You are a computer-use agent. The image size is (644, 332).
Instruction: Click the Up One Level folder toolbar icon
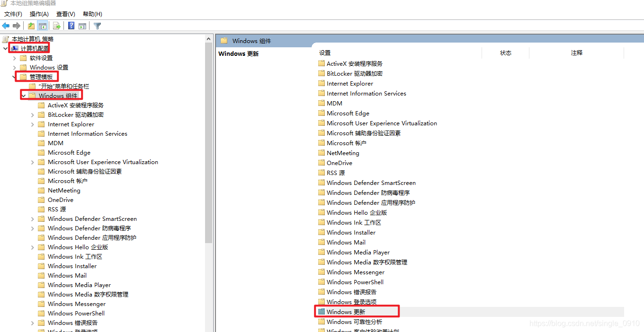[31, 26]
